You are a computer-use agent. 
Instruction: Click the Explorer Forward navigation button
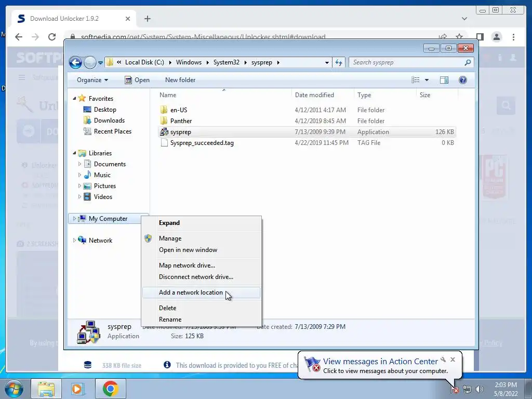(x=90, y=62)
